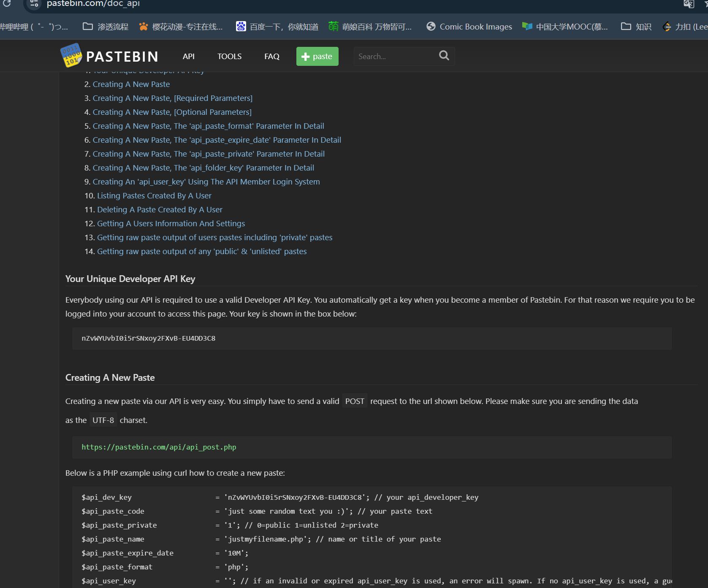Open the 知识 bookmark folder
Screen dimensions: 708x588
point(636,27)
